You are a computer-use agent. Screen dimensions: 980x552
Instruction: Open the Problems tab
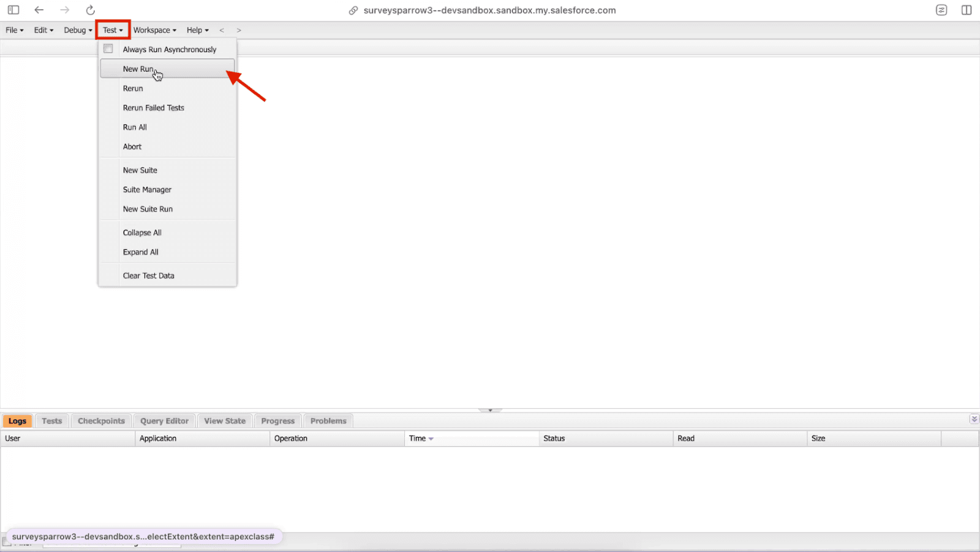tap(328, 421)
